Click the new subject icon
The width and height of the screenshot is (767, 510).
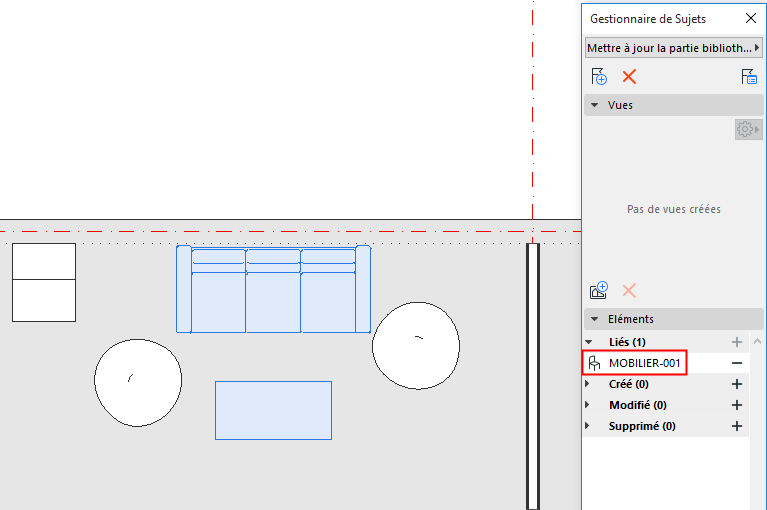pos(600,77)
